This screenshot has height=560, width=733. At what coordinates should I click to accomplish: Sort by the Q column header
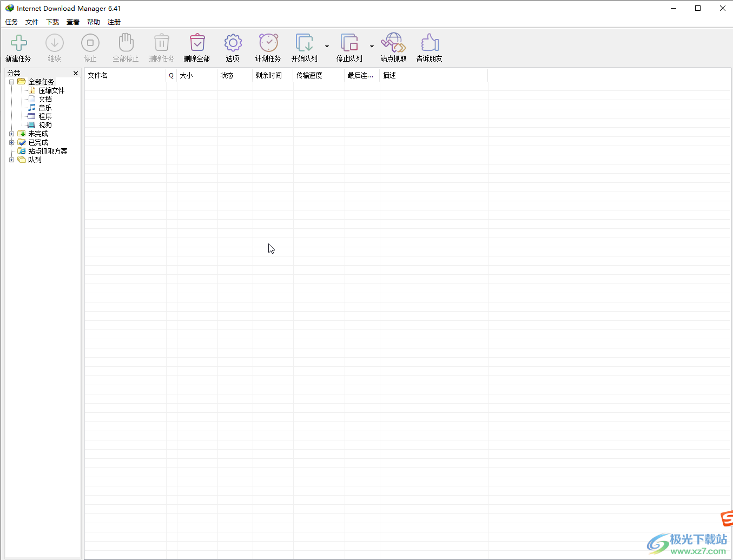(x=171, y=75)
